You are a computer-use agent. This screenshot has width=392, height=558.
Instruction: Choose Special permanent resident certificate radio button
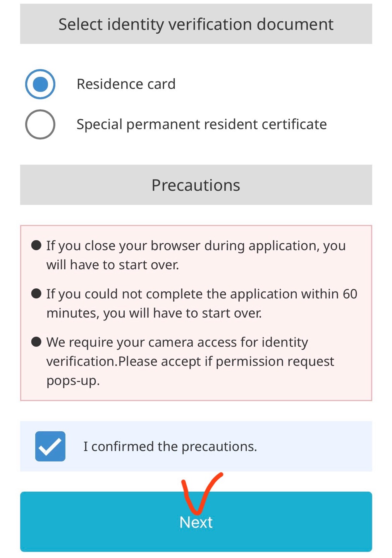[x=40, y=124]
